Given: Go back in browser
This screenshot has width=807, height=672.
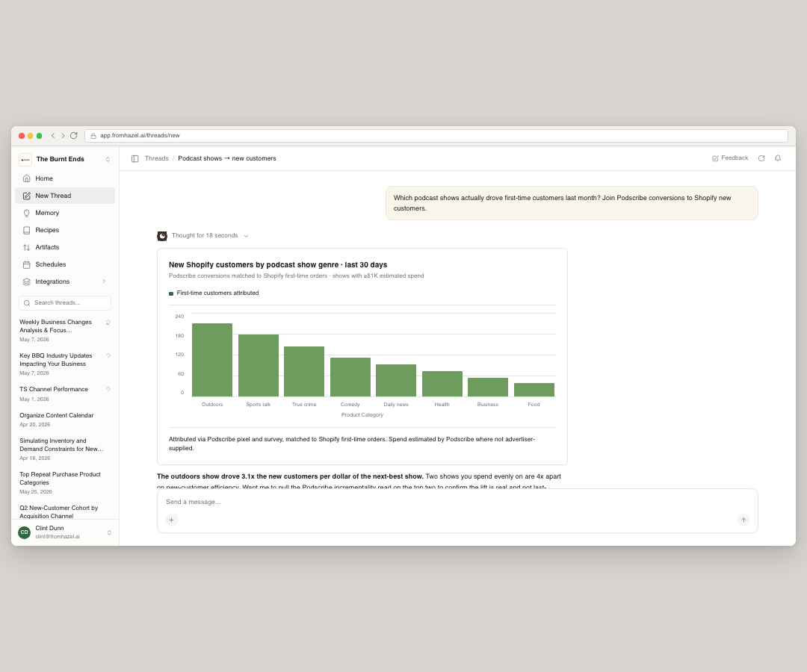Looking at the screenshot, I should coord(52,136).
